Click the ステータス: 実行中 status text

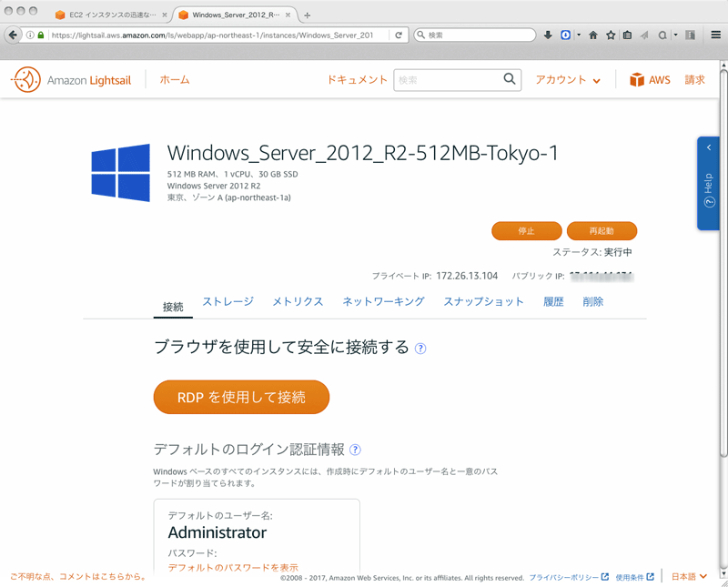(592, 252)
